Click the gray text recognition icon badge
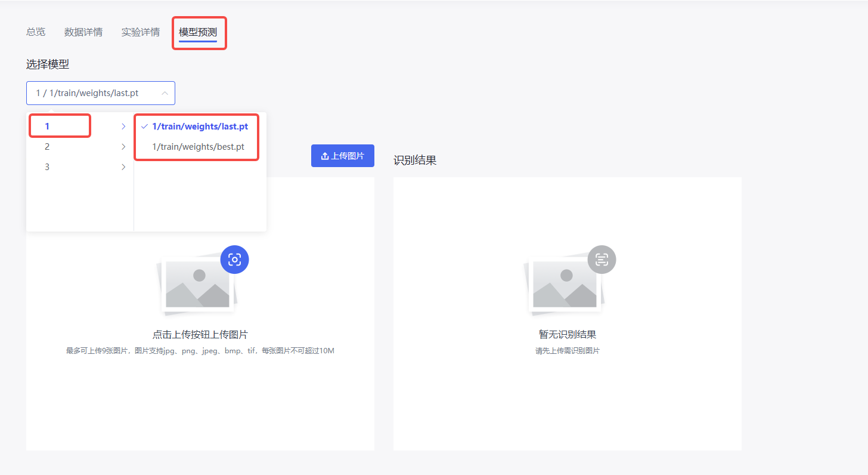 602,260
